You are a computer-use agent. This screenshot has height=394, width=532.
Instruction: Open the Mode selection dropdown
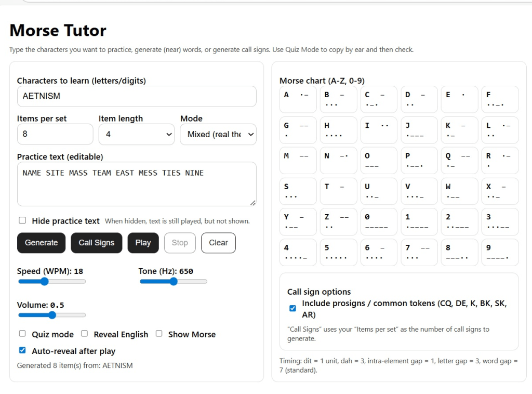218,134
